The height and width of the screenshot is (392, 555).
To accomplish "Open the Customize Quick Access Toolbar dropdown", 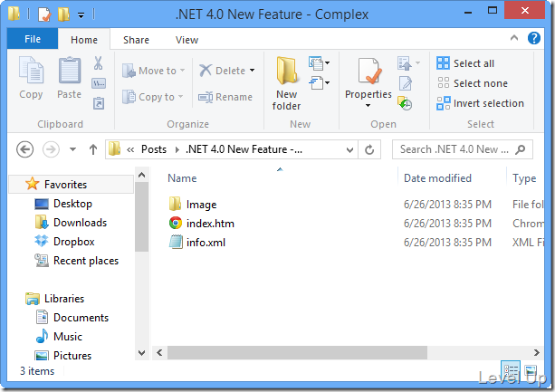I will pos(81,15).
